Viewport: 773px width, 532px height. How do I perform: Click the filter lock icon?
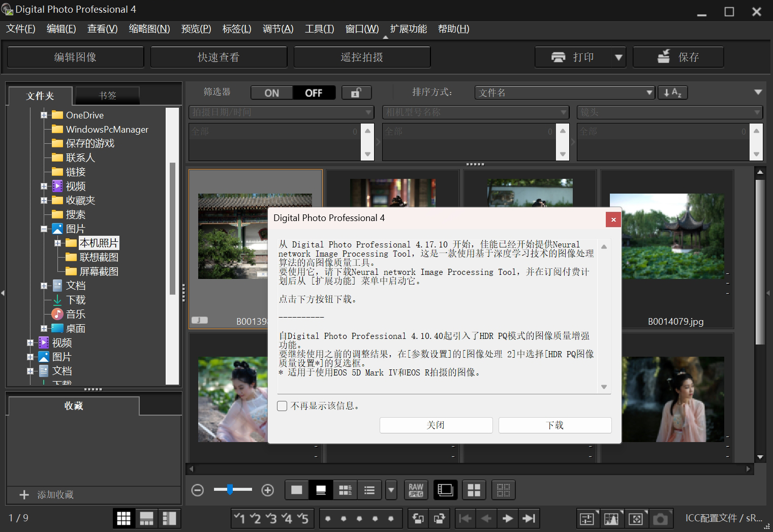point(356,92)
